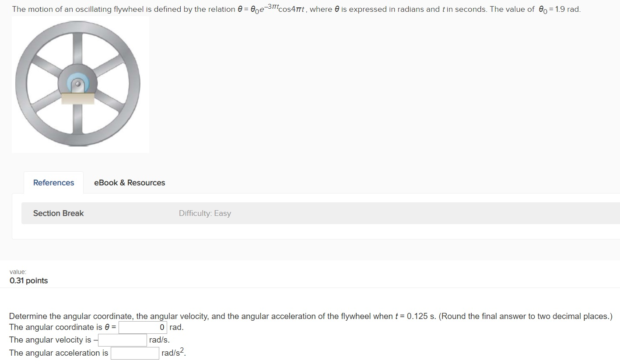
Task: Open the eBook & Resources tab
Action: [129, 183]
